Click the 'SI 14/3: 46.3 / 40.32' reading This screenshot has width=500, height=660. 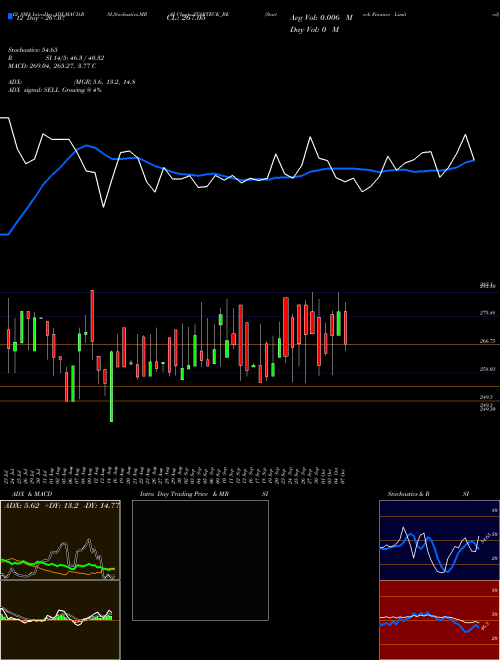click(x=75, y=58)
